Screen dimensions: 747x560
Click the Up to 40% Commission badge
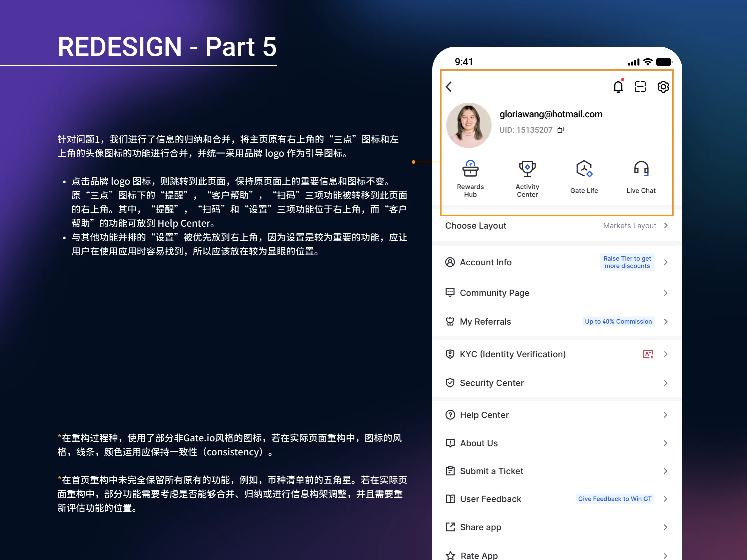click(x=618, y=322)
